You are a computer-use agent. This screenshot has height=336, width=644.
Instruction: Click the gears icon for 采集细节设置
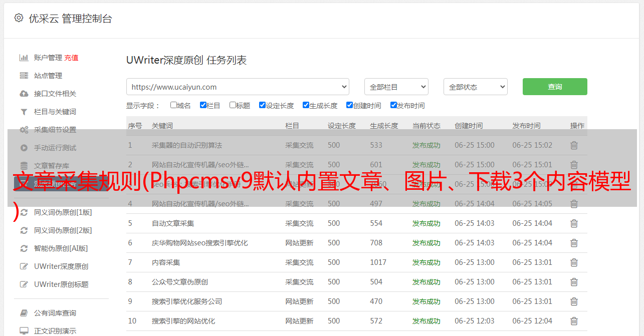(x=24, y=130)
